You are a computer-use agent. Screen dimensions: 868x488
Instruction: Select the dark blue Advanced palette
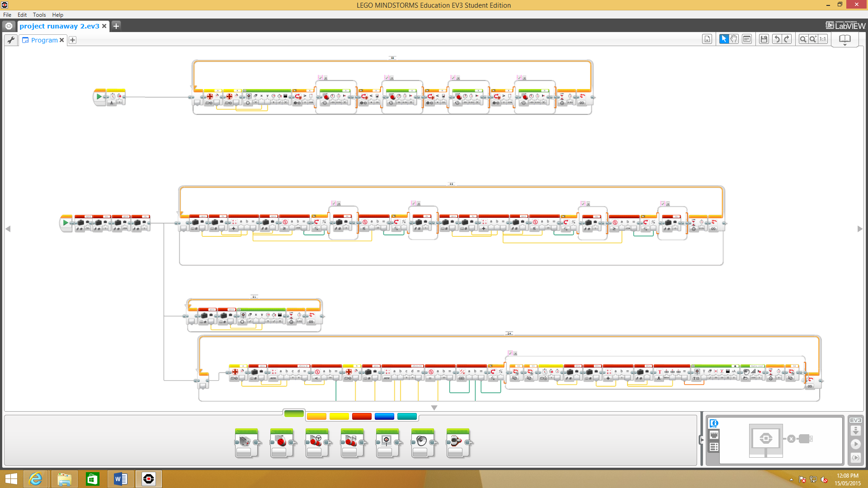[384, 416]
